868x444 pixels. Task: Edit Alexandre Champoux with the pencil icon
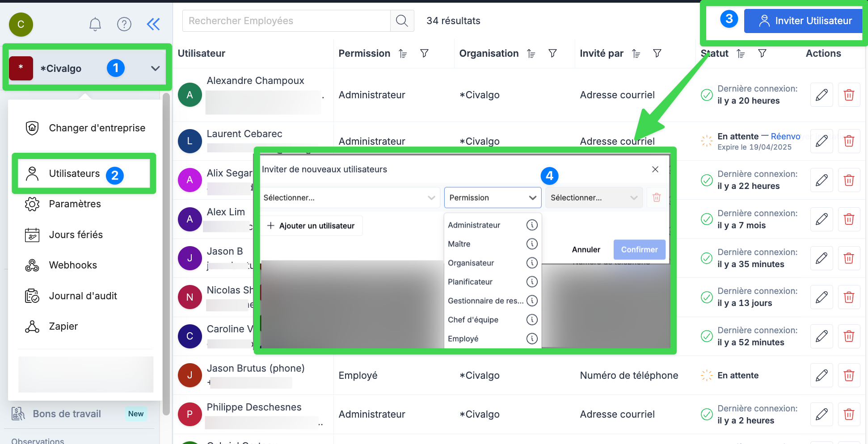(821, 95)
